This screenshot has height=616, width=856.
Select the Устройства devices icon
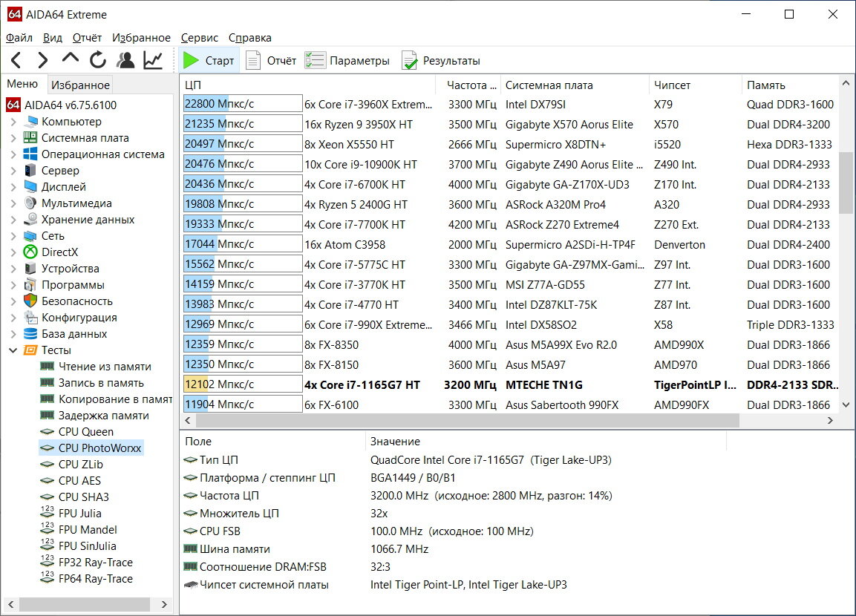pos(30,269)
